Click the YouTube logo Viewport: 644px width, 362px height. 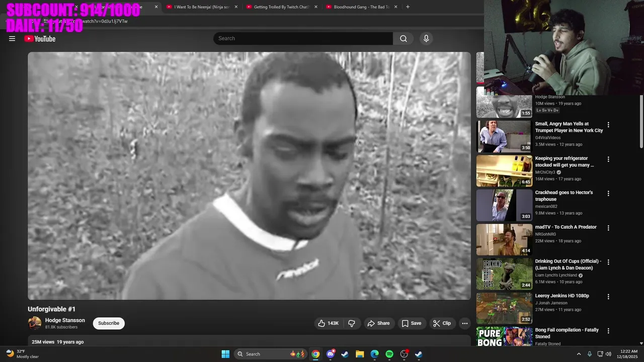pos(40,39)
